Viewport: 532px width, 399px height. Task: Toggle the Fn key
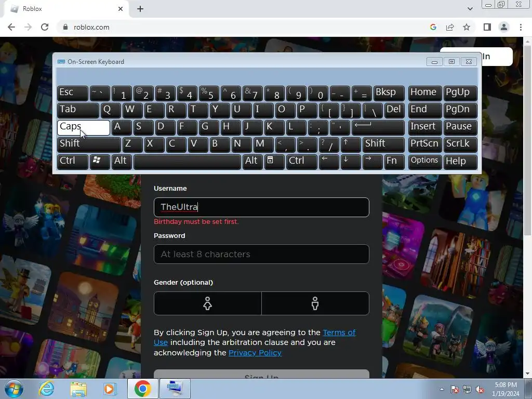pyautogui.click(x=394, y=161)
